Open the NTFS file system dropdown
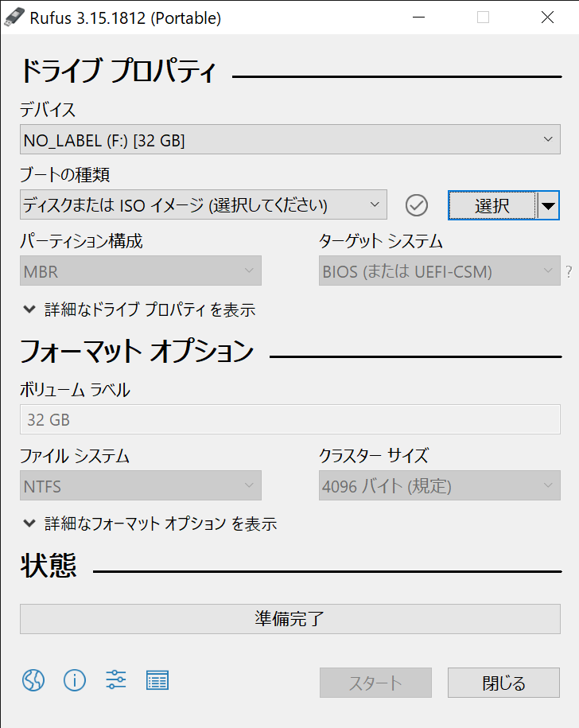579x728 pixels. tap(141, 485)
